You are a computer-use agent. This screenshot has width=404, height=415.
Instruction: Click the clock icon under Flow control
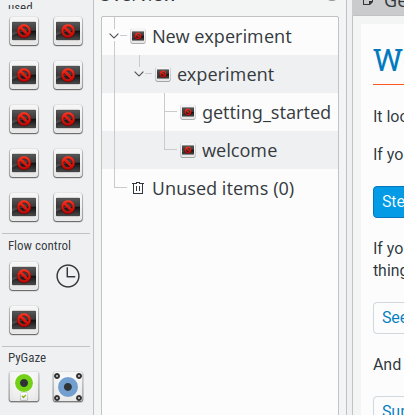[68, 276]
